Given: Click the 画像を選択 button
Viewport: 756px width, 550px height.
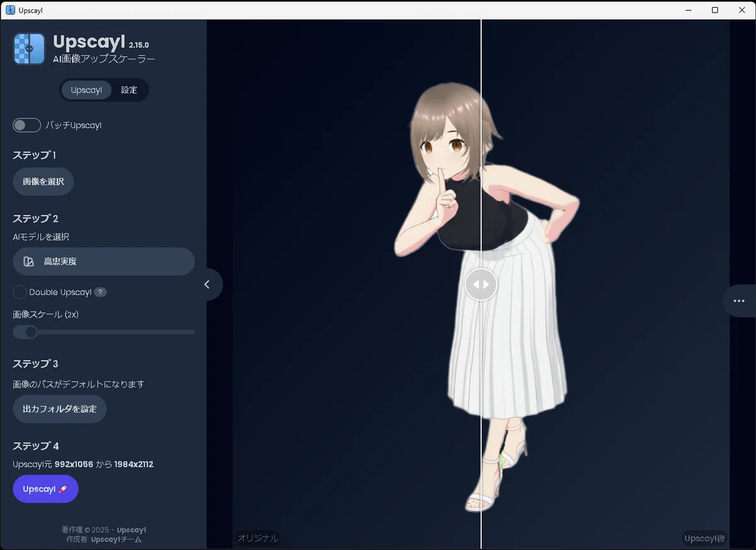Looking at the screenshot, I should coord(43,181).
